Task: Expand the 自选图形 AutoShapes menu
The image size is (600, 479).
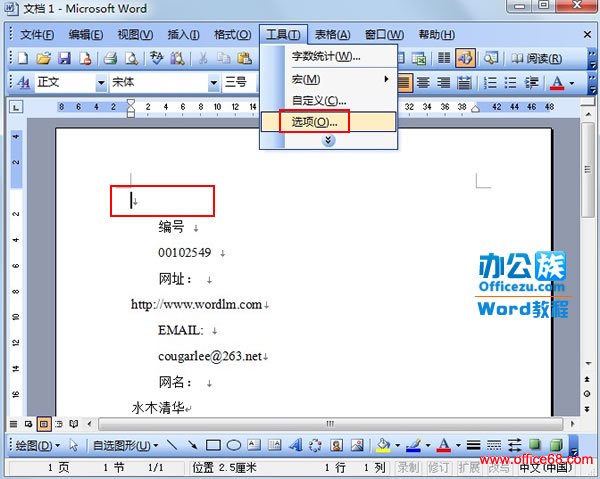Action: coord(123,445)
